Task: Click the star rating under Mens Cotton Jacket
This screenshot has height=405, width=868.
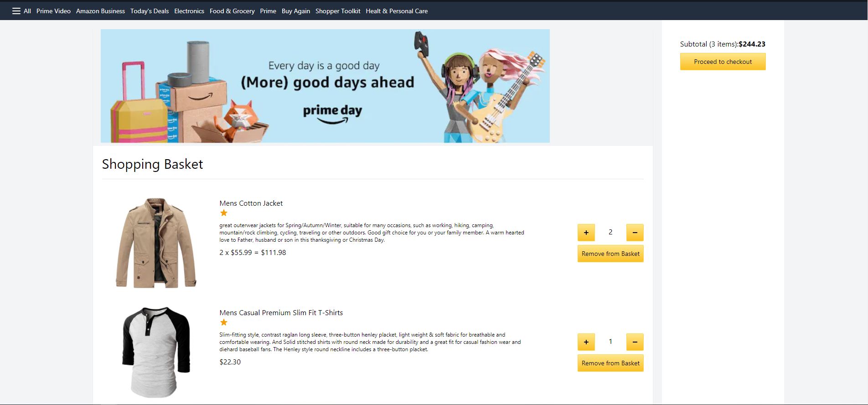Action: [x=224, y=213]
